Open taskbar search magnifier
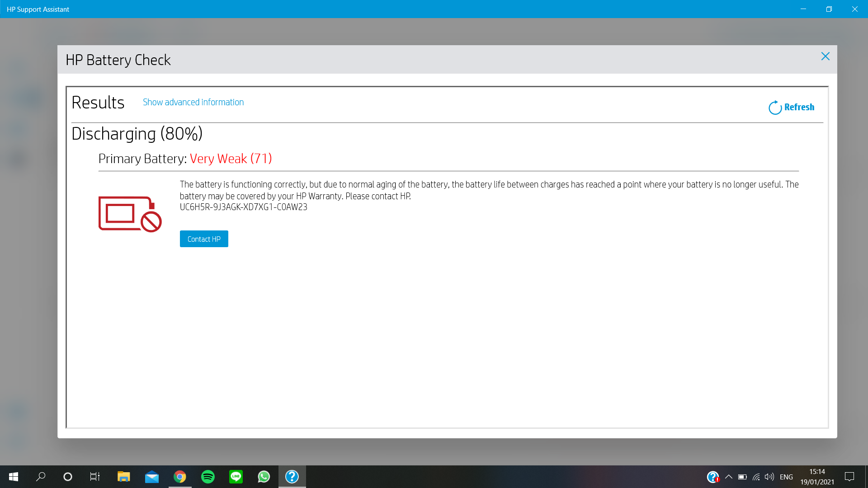This screenshot has width=868, height=488. click(41, 477)
